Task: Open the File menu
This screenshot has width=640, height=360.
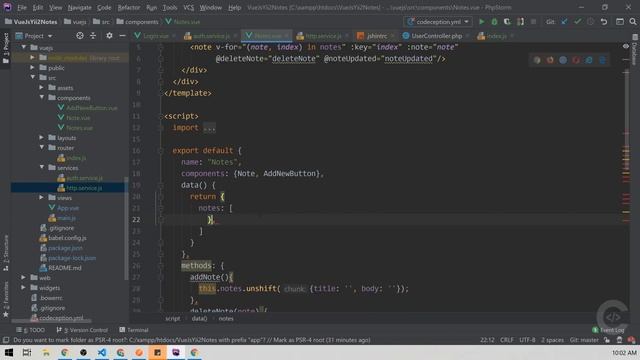Action: (22, 7)
